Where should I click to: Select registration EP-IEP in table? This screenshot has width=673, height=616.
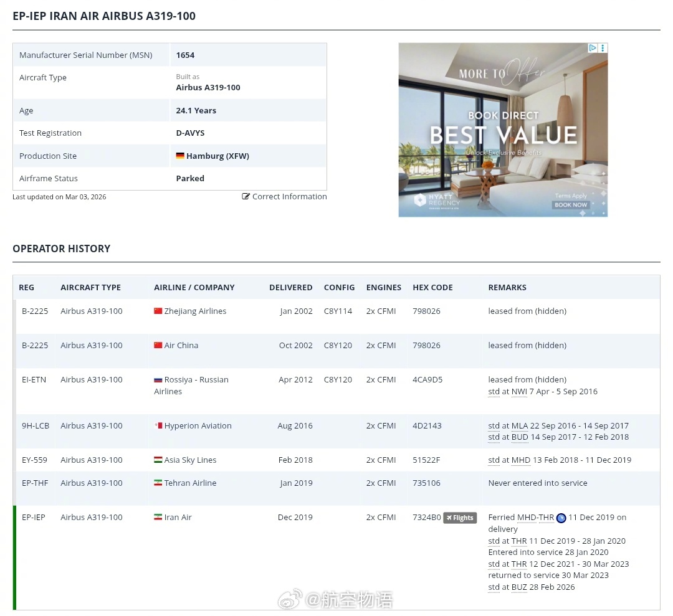tap(34, 518)
